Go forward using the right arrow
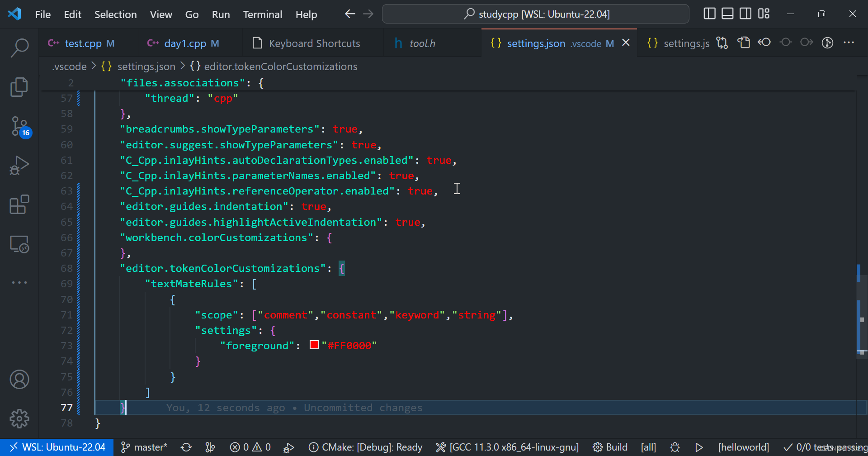The image size is (868, 456). [x=368, y=14]
